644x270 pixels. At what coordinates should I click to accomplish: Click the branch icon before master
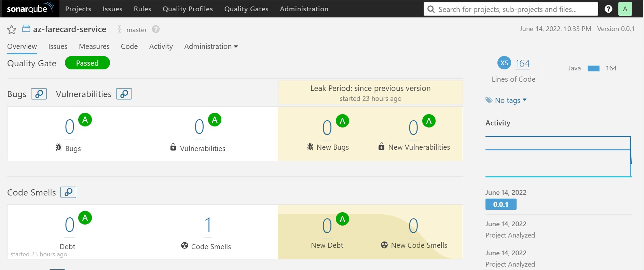click(119, 29)
